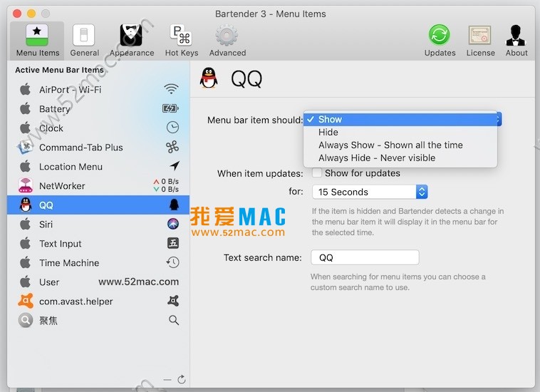Choose Always Hide - Never visible
The image size is (540, 392).
tap(400, 158)
